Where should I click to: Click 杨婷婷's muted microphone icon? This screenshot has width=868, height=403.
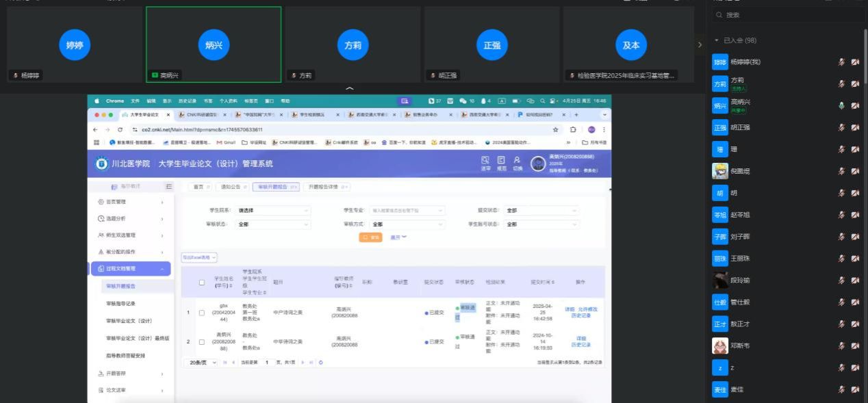pyautogui.click(x=842, y=62)
